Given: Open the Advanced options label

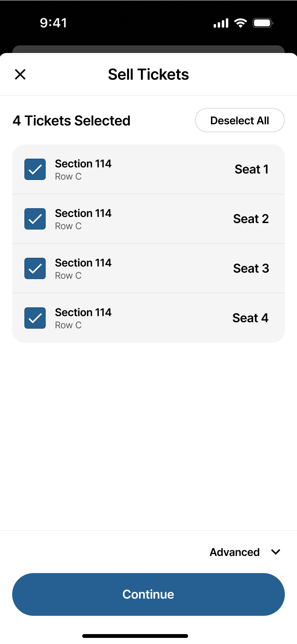Looking at the screenshot, I should click(235, 552).
